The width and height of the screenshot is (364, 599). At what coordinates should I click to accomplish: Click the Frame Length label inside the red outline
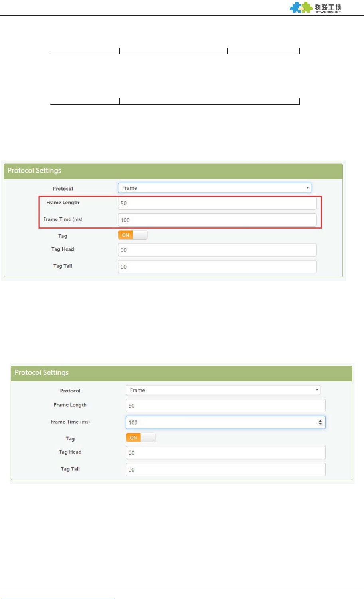point(63,203)
